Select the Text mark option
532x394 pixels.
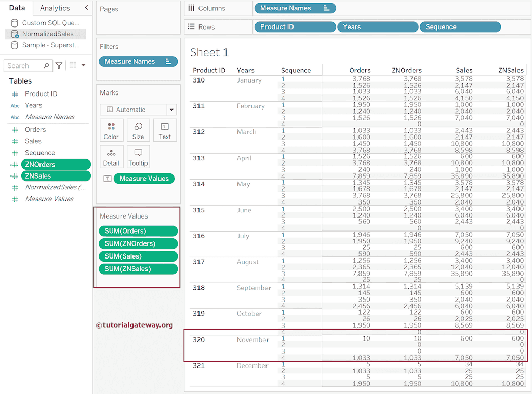point(165,130)
